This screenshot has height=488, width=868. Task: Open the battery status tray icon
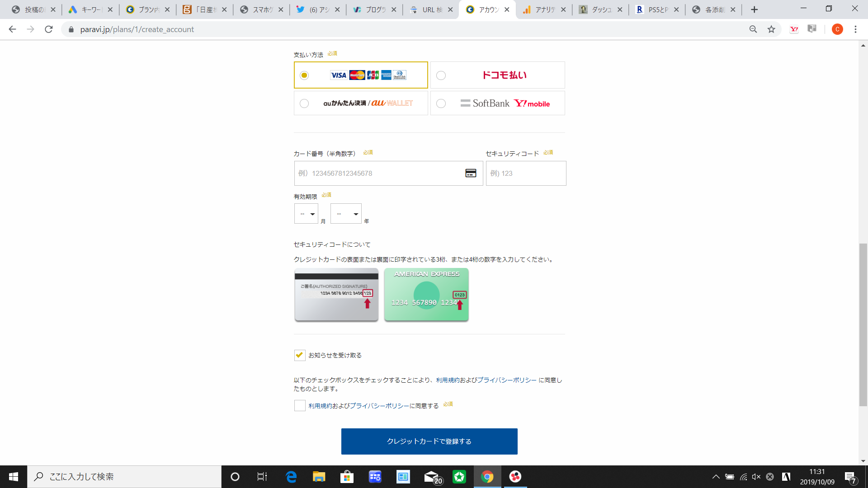pyautogui.click(x=730, y=477)
